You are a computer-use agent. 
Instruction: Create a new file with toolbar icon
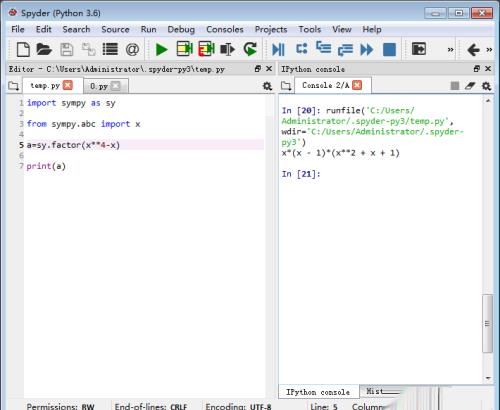click(x=23, y=49)
